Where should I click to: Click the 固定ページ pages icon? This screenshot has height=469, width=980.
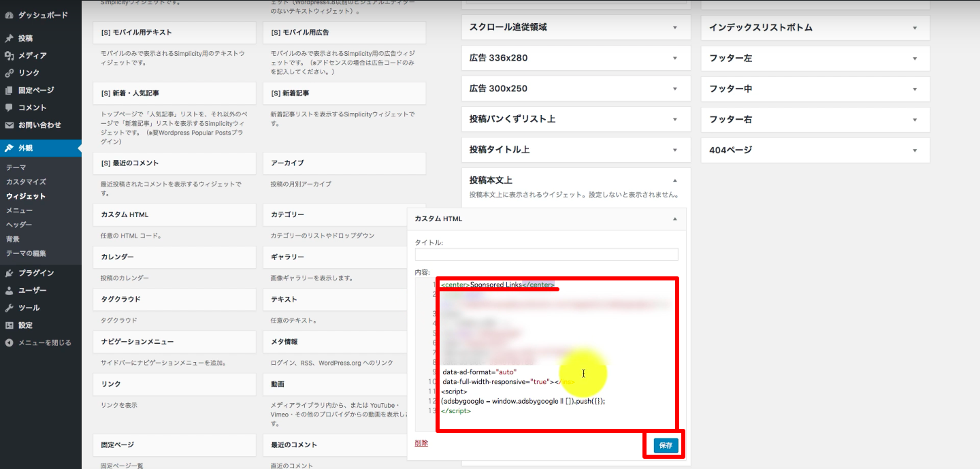(x=9, y=91)
